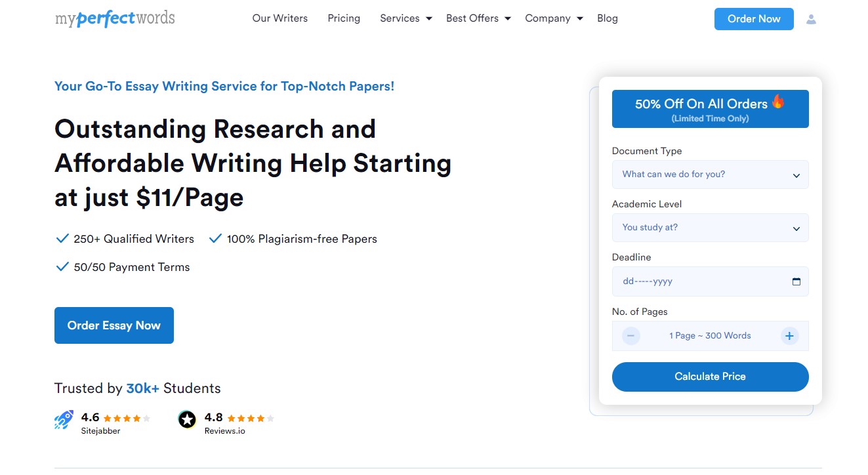
Task: Click the calendar icon in the Deadline field
Action: tap(796, 281)
